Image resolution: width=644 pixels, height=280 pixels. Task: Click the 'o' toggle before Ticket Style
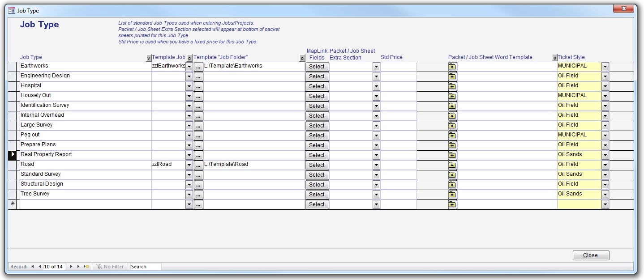coord(554,58)
